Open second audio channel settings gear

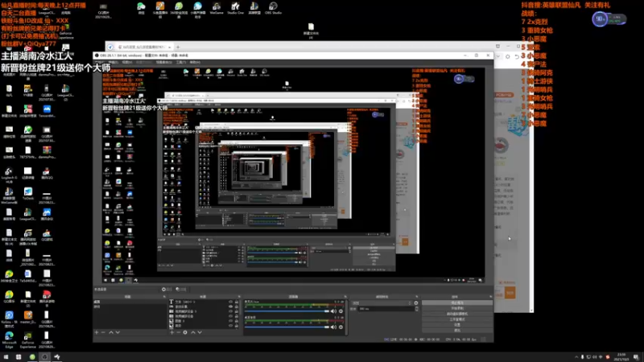[x=341, y=327]
